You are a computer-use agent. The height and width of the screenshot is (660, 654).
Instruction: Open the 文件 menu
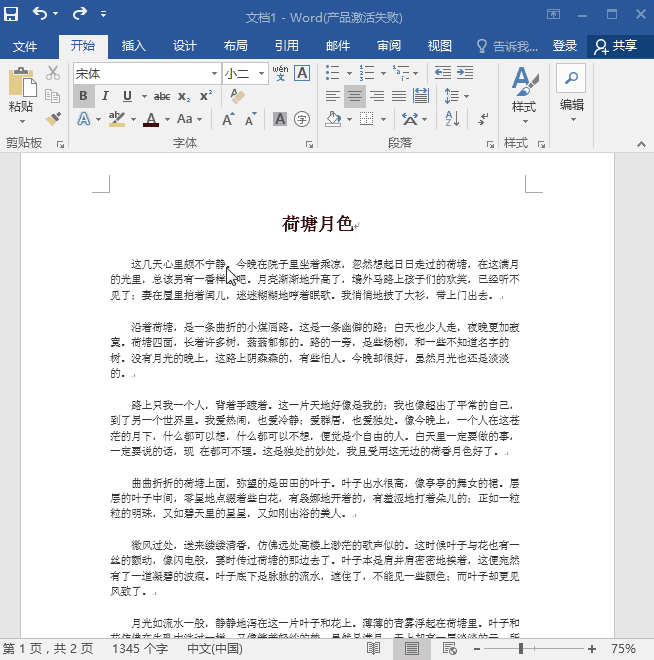(x=25, y=46)
